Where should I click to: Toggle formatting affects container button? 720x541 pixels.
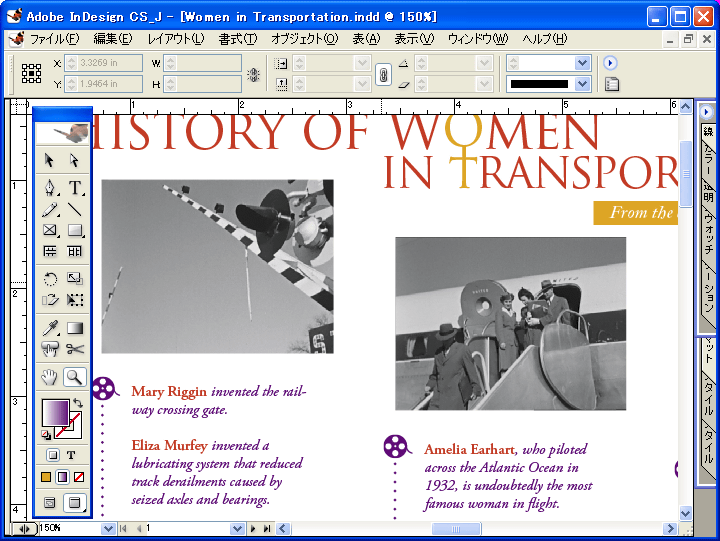tap(53, 455)
